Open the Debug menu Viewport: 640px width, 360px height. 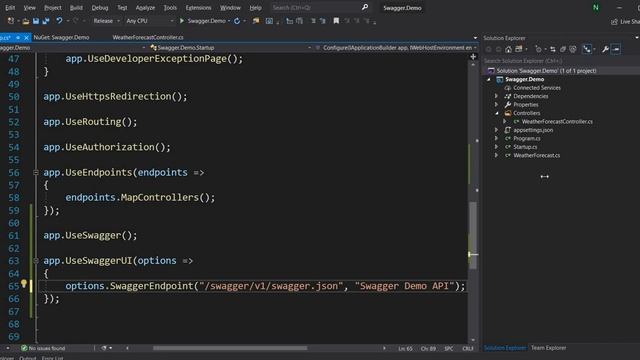pos(100,8)
